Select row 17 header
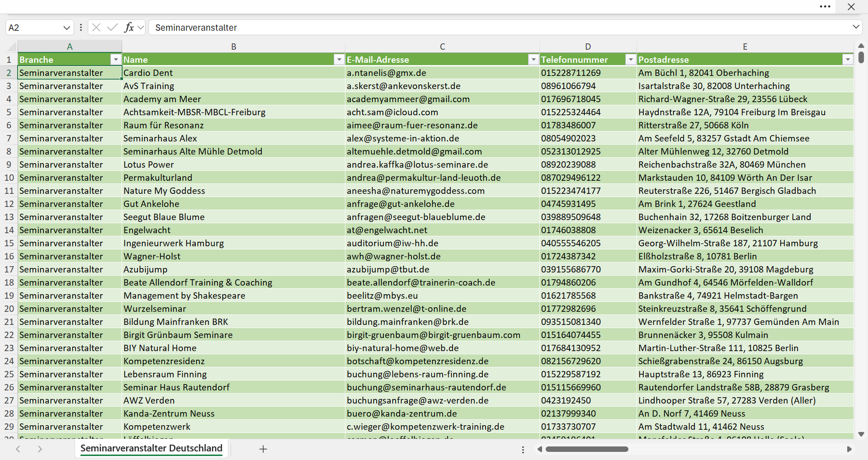Image resolution: width=868 pixels, height=460 pixels. coord(9,270)
